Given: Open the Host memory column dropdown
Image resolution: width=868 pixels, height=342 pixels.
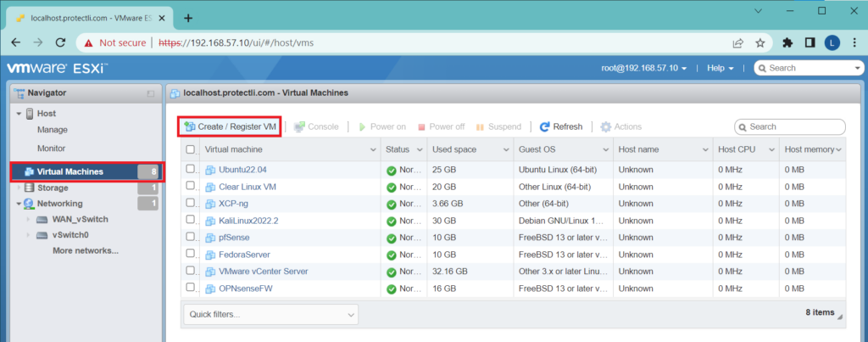Looking at the screenshot, I should [838, 149].
